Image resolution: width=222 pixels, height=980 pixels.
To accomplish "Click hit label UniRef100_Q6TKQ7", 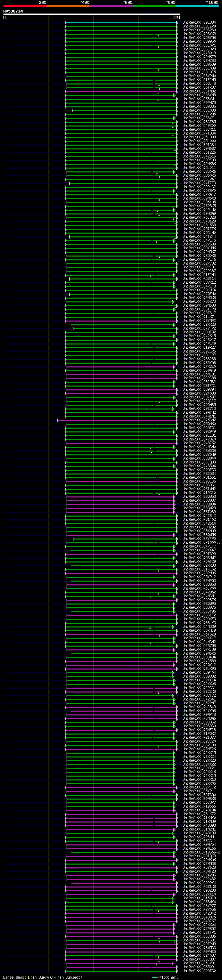I will pos(199,88).
